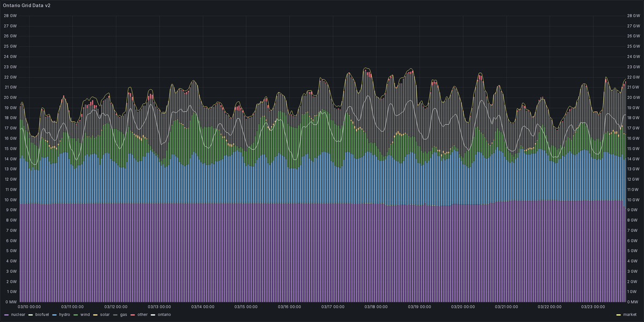644x322 pixels.
Task: Open the Ontario Grid Data v2 panel menu
Action: pyautogui.click(x=27, y=6)
